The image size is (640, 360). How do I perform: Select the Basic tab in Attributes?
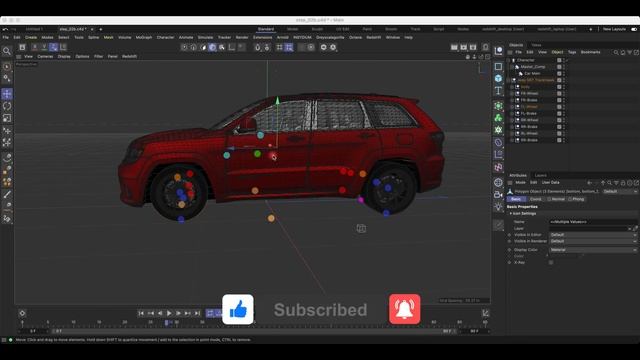(516, 199)
